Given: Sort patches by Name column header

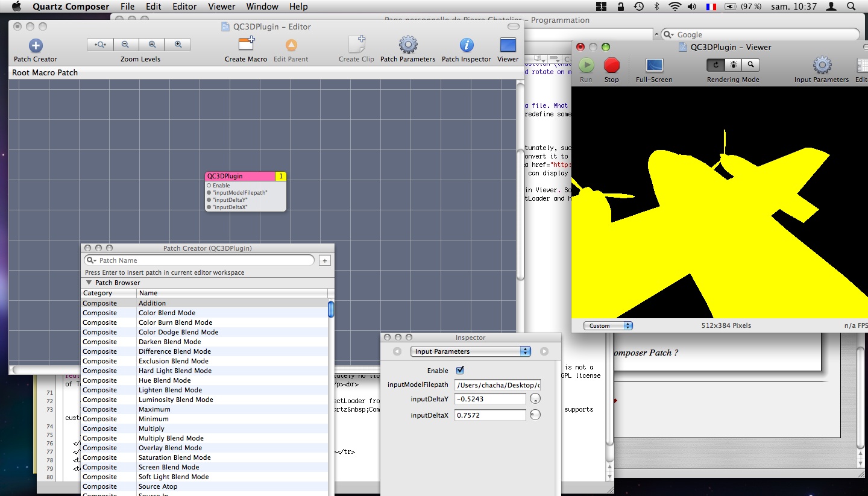Looking at the screenshot, I should pyautogui.click(x=232, y=293).
